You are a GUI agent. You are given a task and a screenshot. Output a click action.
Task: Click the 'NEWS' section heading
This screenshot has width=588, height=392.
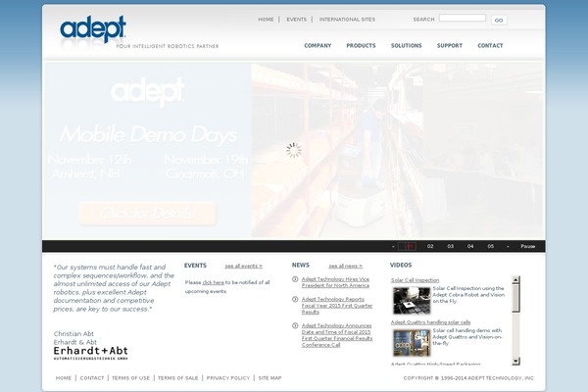click(301, 265)
